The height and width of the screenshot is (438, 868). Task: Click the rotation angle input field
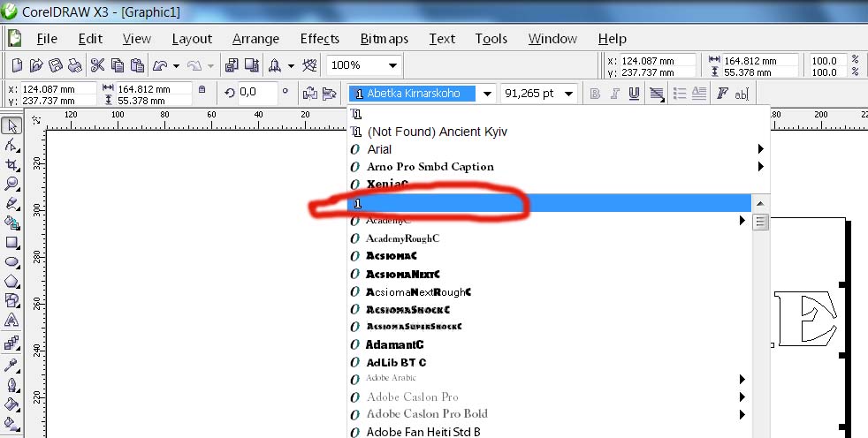(x=257, y=93)
